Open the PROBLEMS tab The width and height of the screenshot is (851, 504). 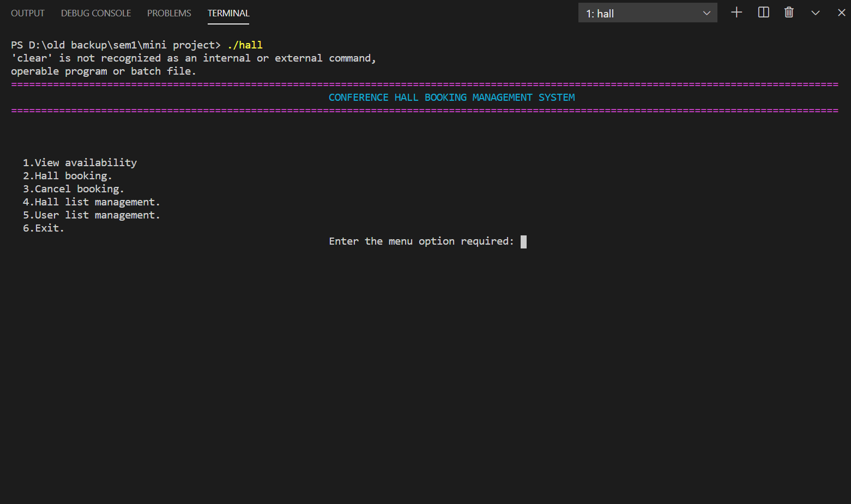pyautogui.click(x=169, y=13)
